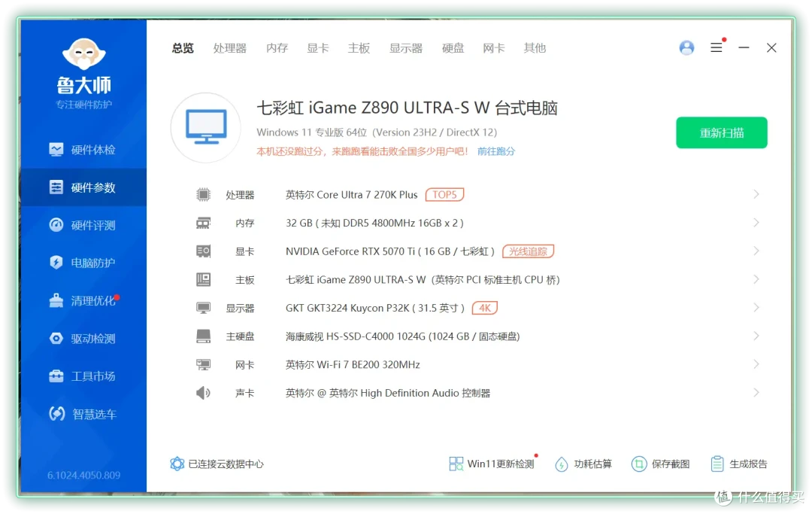Select text NVIDIA GeForce RTX 5070 Ti
Screen dimensions: 812x514
[350, 251]
